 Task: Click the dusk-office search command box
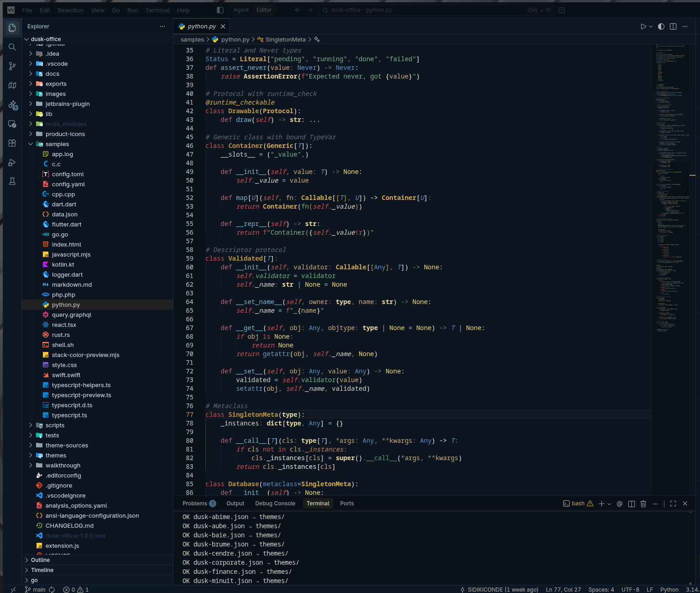[436, 10]
